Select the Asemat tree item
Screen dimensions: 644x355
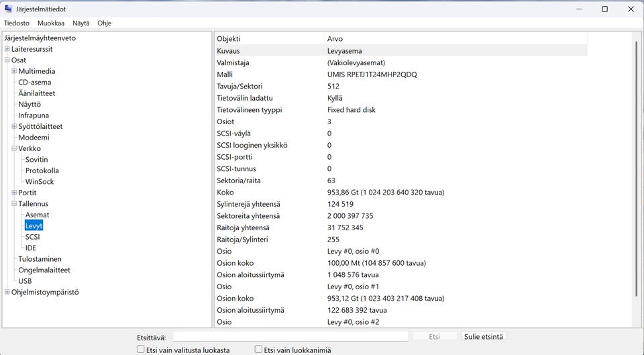(37, 215)
